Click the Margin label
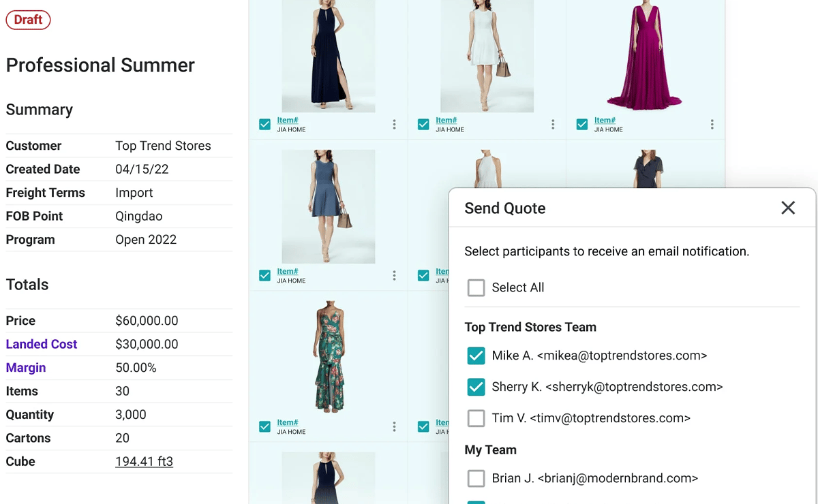The image size is (818, 504). (26, 368)
